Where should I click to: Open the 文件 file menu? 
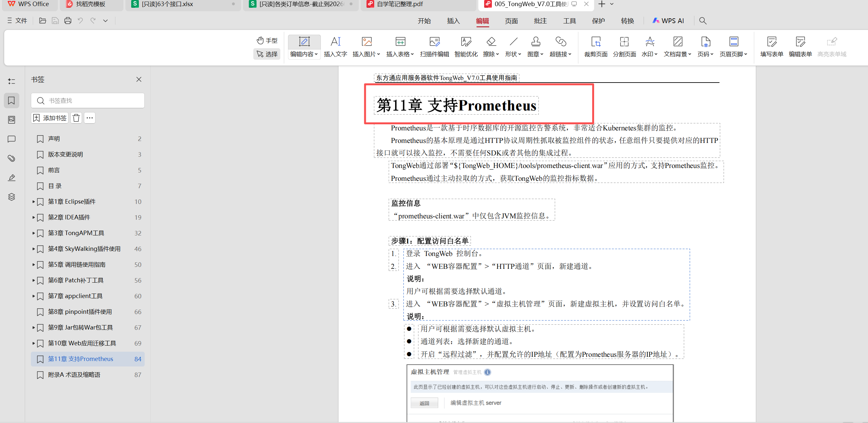click(x=17, y=21)
